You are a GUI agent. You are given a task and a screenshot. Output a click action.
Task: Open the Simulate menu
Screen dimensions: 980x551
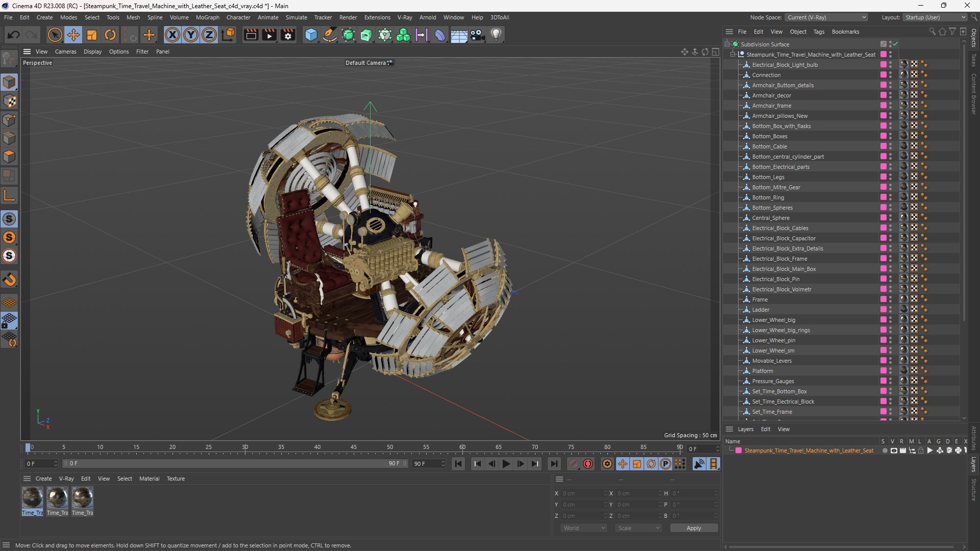pos(296,17)
